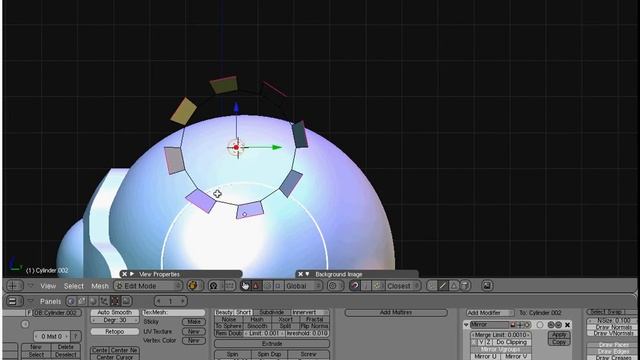Toggle Draw VNormals option
Screen dimensions: 640x360
pos(613,333)
